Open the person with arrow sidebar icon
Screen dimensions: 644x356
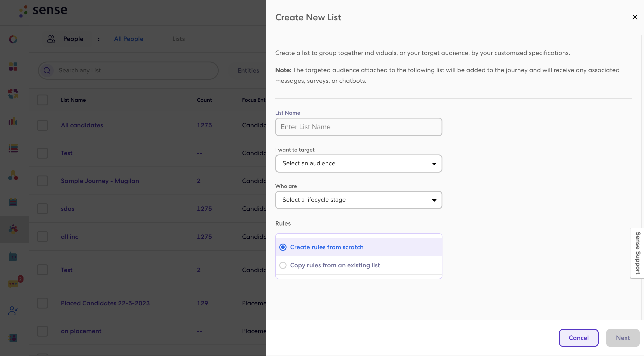13,311
